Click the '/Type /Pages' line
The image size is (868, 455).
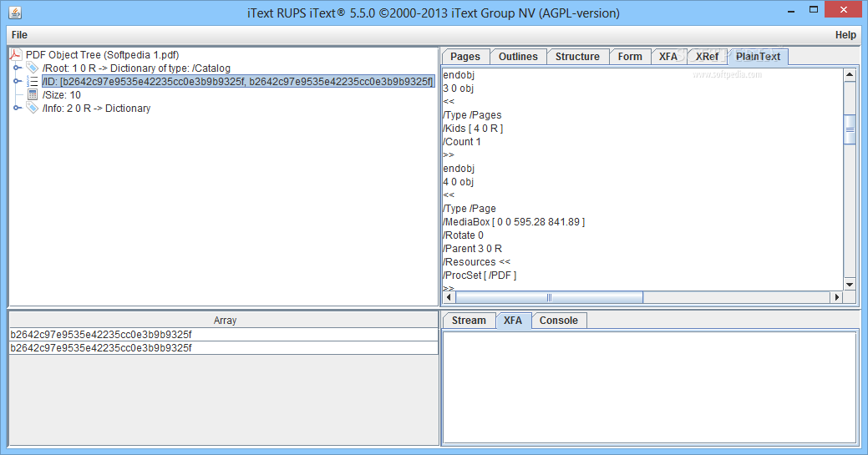point(472,114)
